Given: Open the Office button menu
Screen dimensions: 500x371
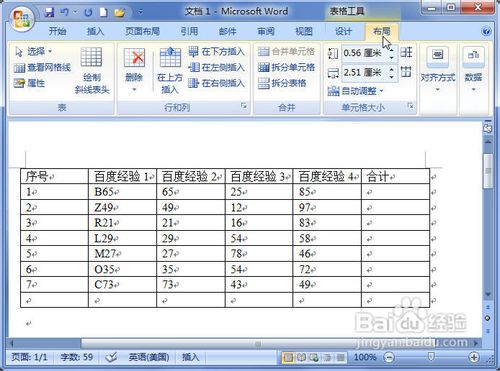Looking at the screenshot, I should [21, 19].
